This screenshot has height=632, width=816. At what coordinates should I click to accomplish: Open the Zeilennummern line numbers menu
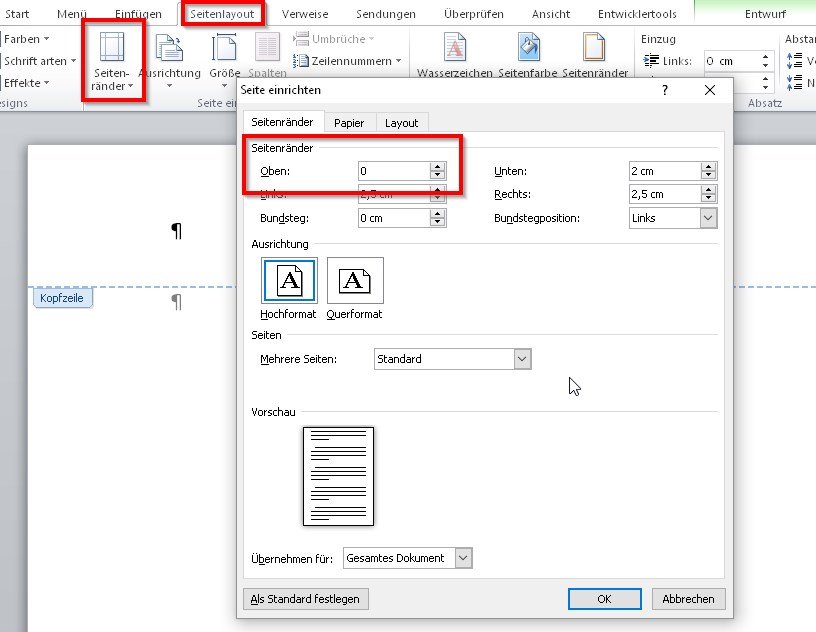[x=347, y=61]
